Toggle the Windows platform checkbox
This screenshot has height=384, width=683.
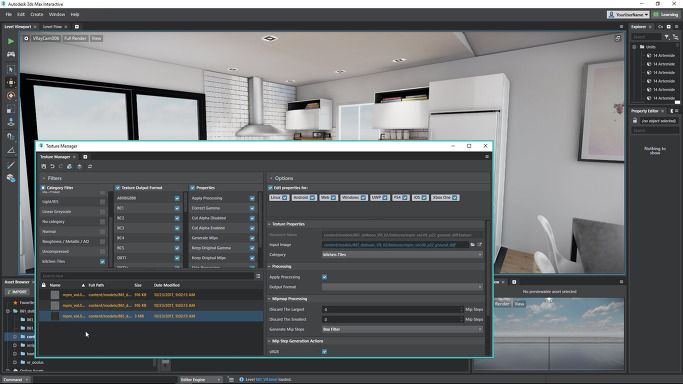point(363,198)
